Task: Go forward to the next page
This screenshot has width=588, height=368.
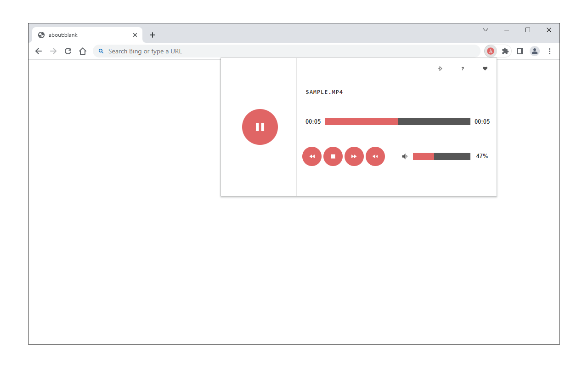Action: click(53, 51)
